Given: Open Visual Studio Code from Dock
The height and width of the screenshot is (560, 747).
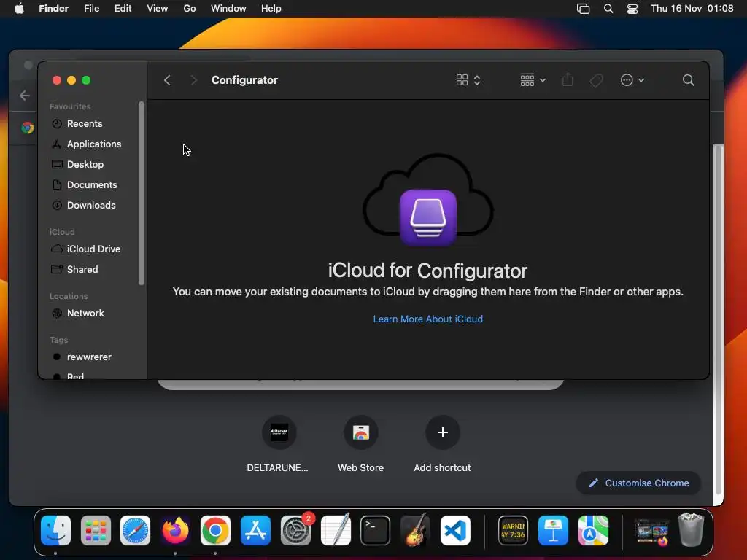Looking at the screenshot, I should coord(455,531).
